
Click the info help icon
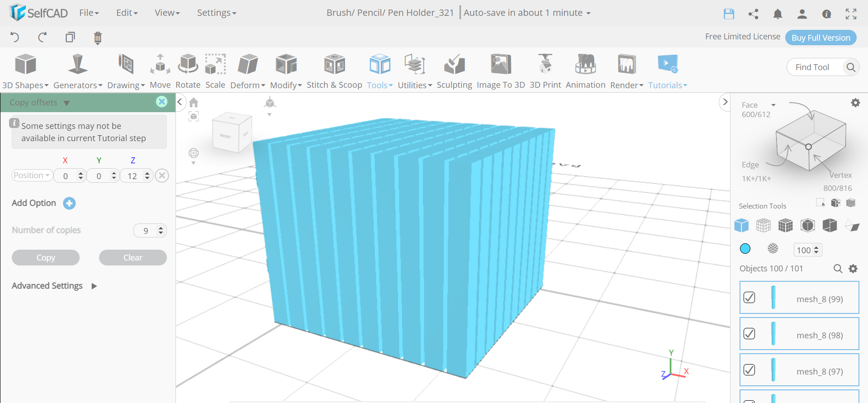tap(826, 14)
